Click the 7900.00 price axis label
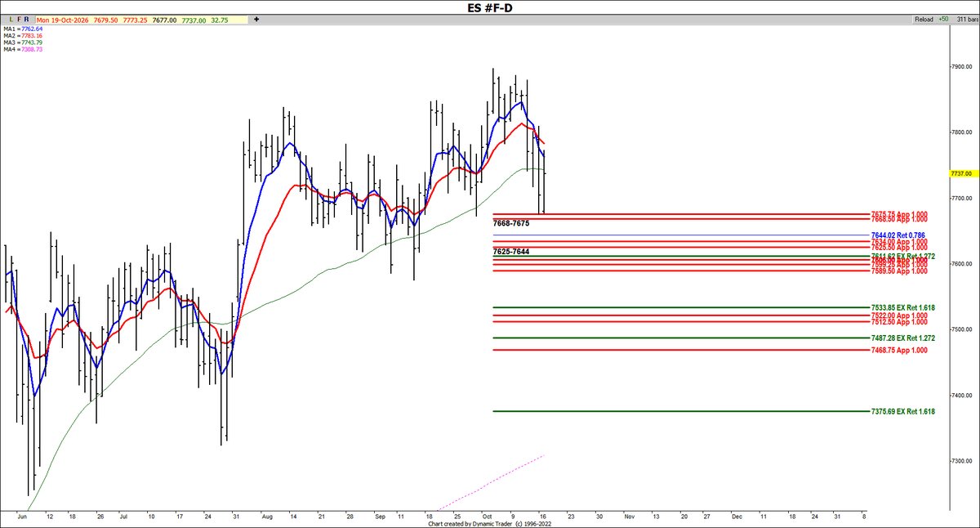 tap(960, 67)
